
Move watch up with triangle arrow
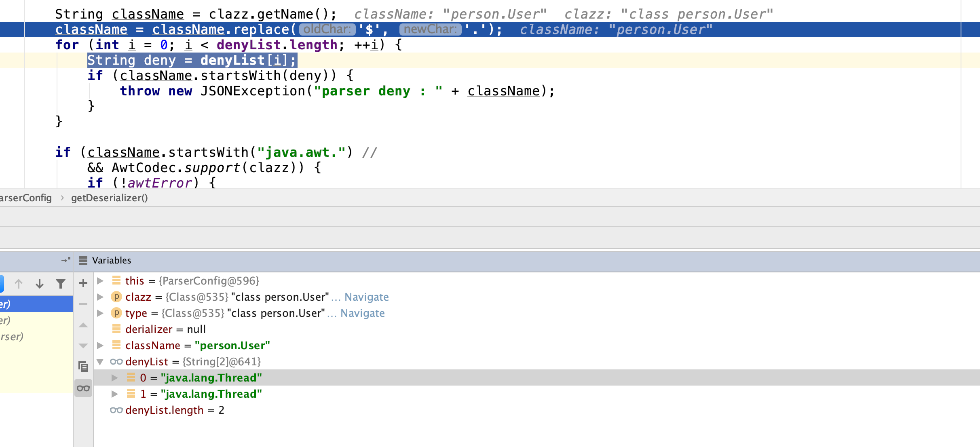[x=83, y=325]
